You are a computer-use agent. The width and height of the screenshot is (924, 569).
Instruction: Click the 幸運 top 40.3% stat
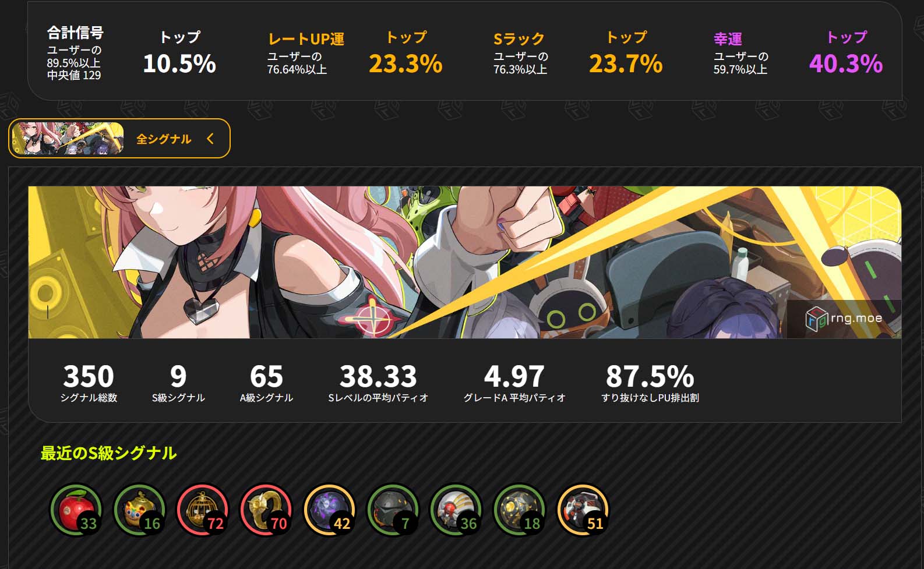coord(846,54)
